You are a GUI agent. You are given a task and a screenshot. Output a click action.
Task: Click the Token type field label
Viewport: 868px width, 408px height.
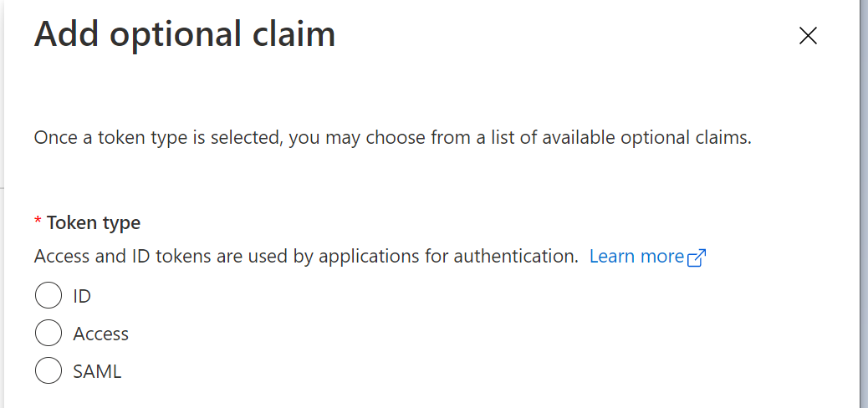pyautogui.click(x=94, y=222)
